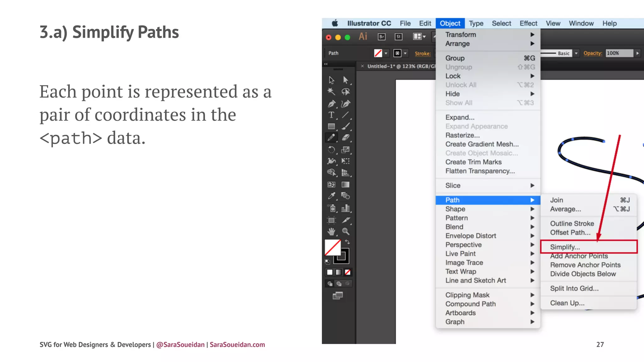Click the Stroke panel link

pos(422,53)
